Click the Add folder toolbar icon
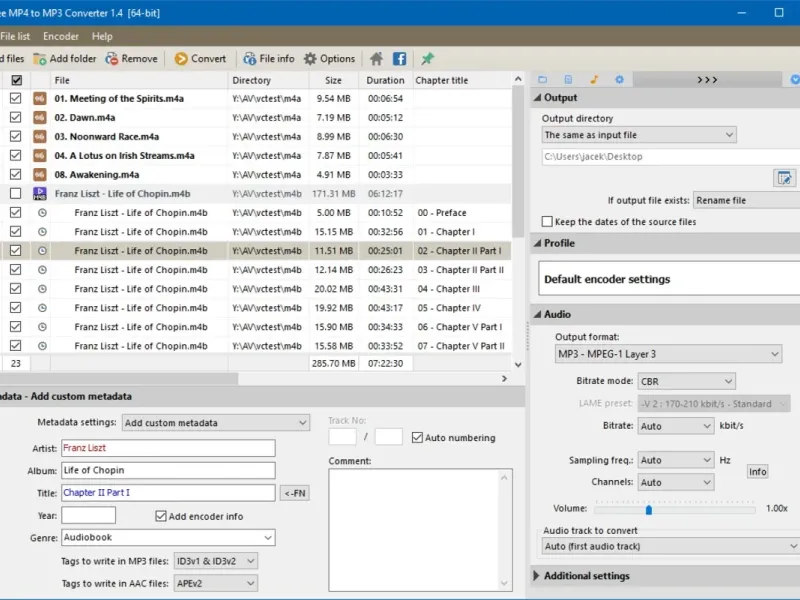 point(40,59)
